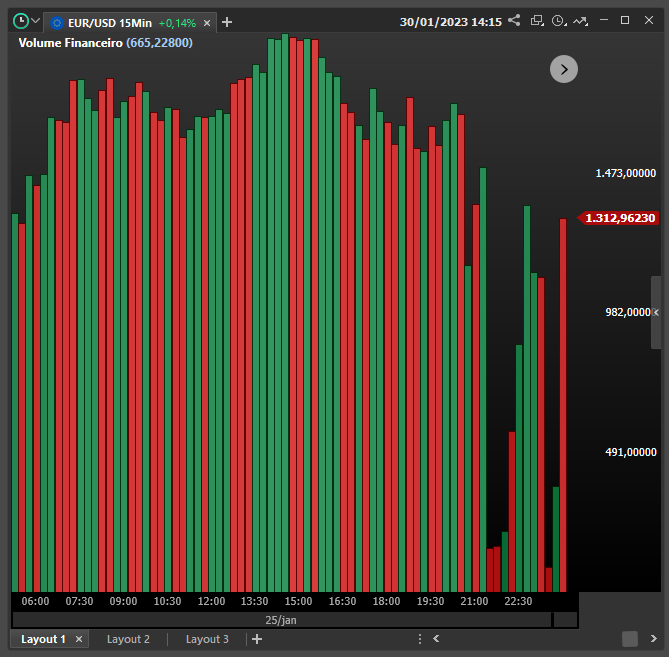Add a new chart tab with plus
This screenshot has height=657, width=669.
click(x=227, y=22)
